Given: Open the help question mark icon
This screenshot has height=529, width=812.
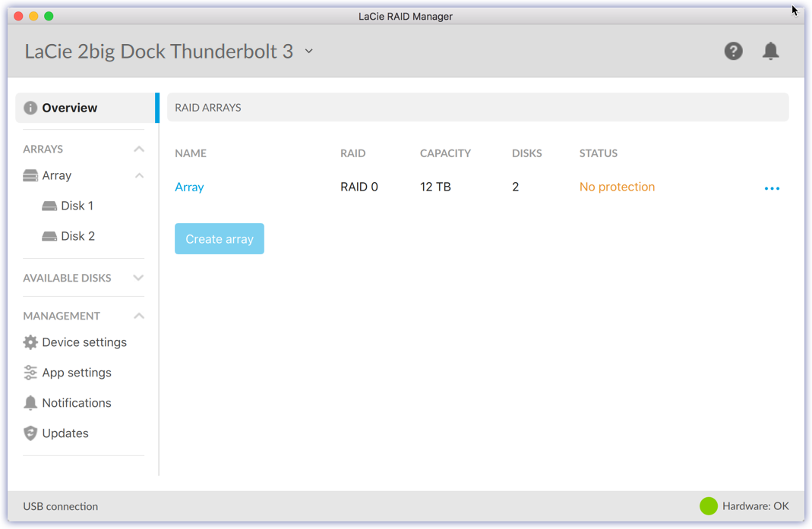Looking at the screenshot, I should (733, 51).
